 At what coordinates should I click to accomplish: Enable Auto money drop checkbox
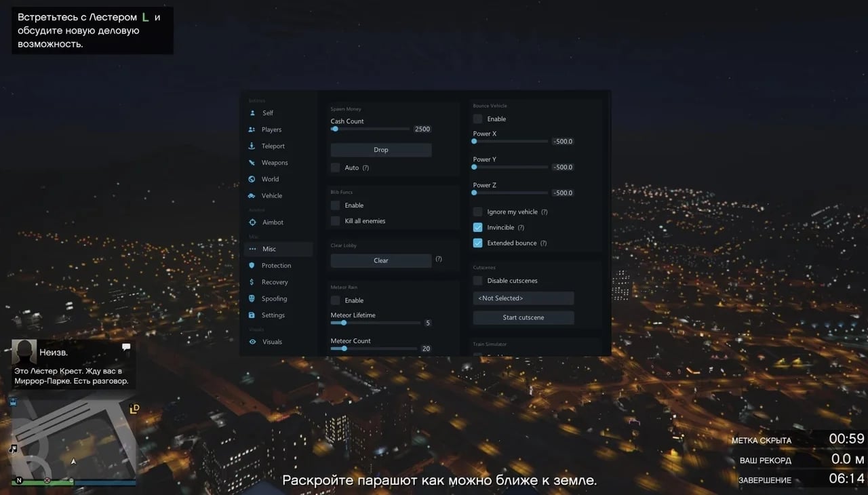pyautogui.click(x=335, y=167)
